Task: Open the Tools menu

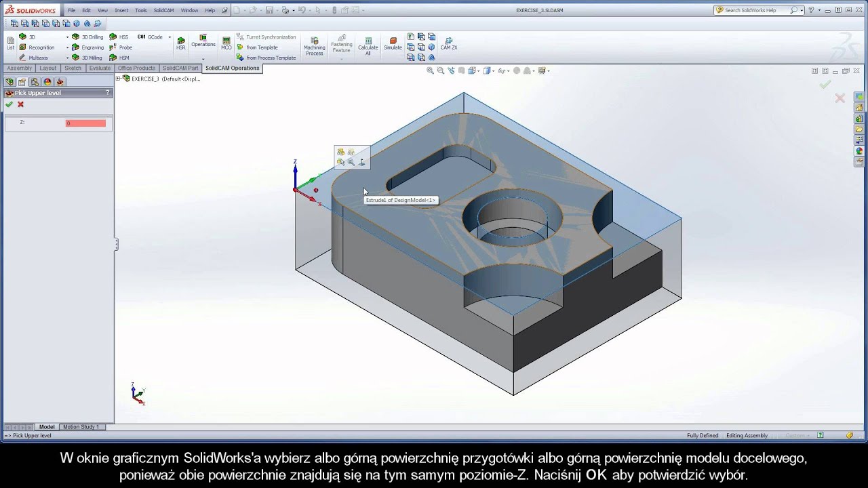Action: coord(141,10)
